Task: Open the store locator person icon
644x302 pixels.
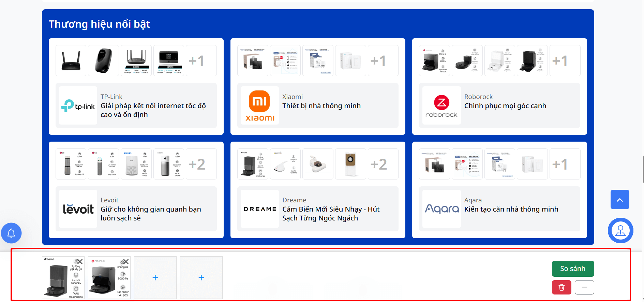Action: coord(620,231)
